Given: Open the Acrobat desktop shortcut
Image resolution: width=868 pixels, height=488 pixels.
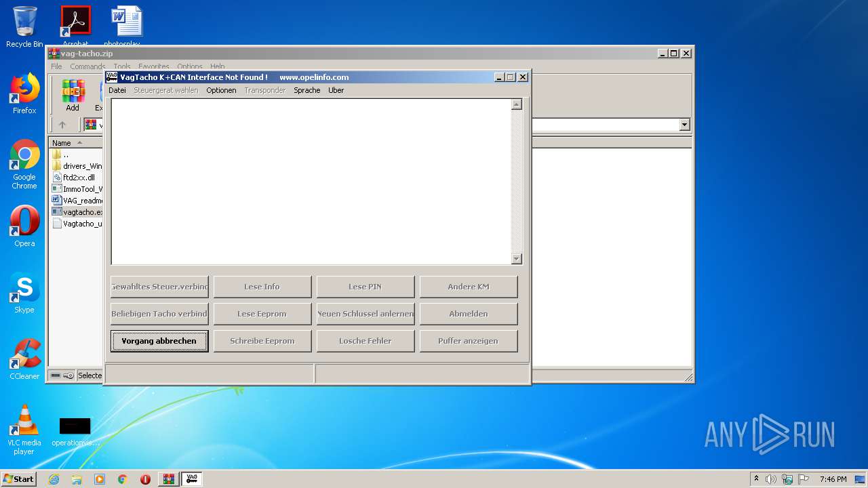Looking at the screenshot, I should point(75,26).
